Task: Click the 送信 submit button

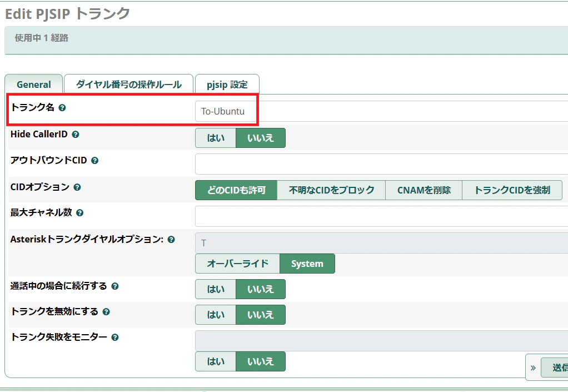Action: click(x=555, y=368)
